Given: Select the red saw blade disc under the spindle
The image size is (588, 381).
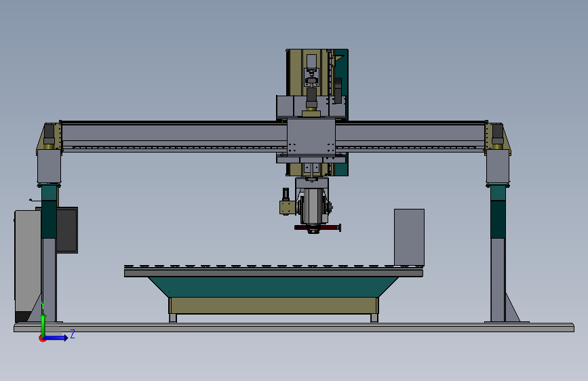Looking at the screenshot, I should [x=317, y=227].
